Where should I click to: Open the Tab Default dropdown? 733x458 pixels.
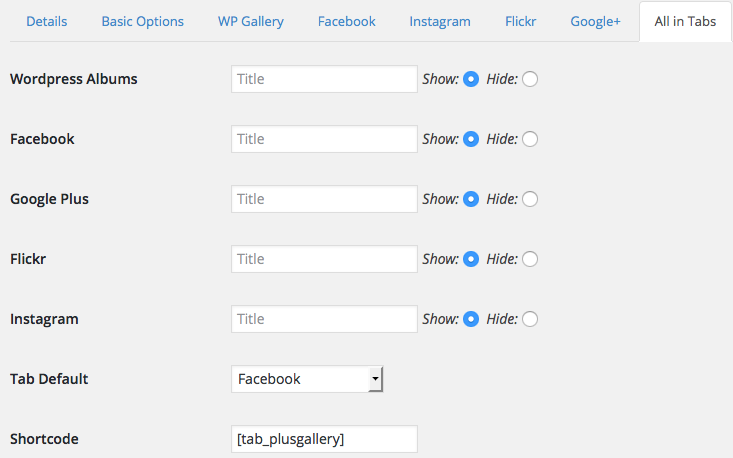(307, 379)
